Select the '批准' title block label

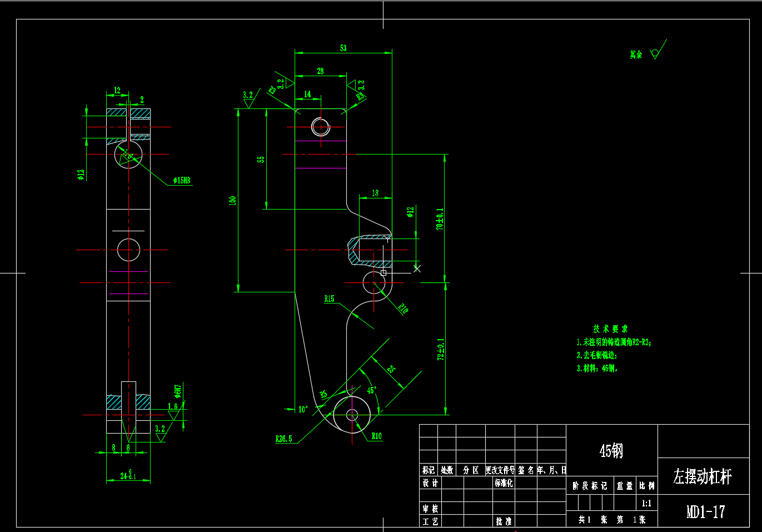[504, 521]
